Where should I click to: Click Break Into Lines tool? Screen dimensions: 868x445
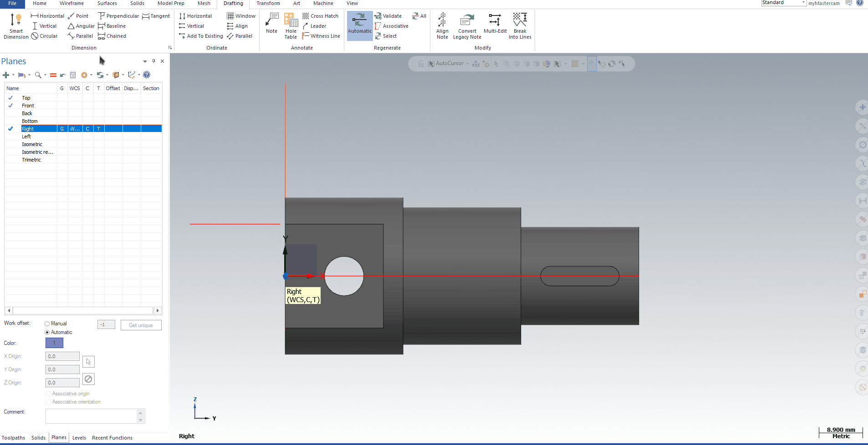coord(520,26)
